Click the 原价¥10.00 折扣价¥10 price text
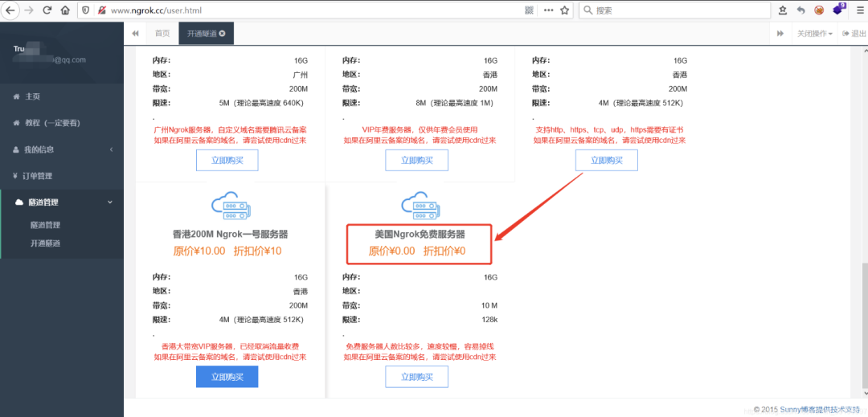 point(227,251)
